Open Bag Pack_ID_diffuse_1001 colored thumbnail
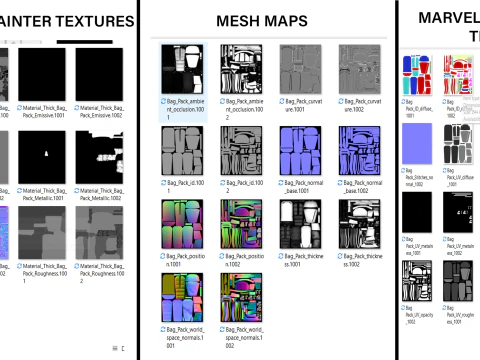The height and width of the screenshot is (360, 480). click(x=417, y=75)
